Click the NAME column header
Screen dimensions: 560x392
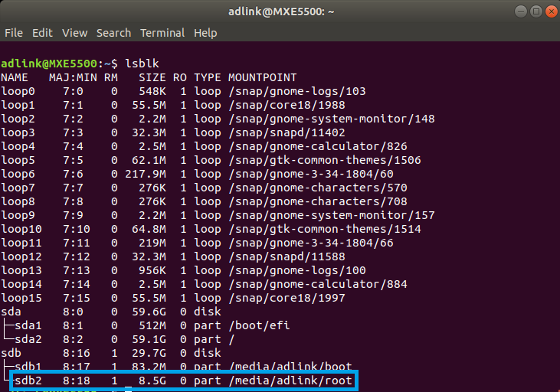14,77
